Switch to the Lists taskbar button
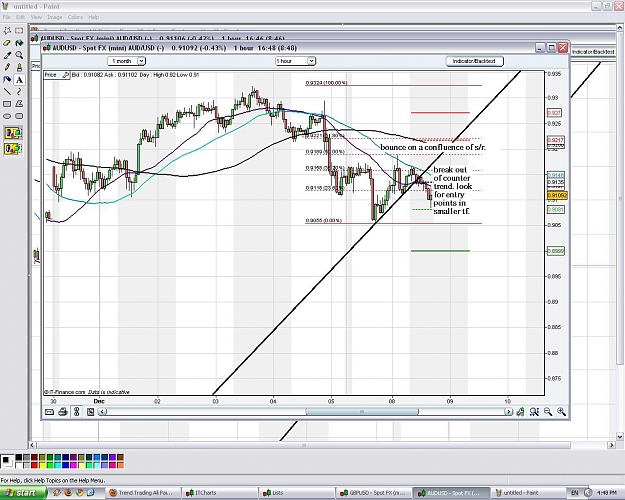 tap(295, 493)
